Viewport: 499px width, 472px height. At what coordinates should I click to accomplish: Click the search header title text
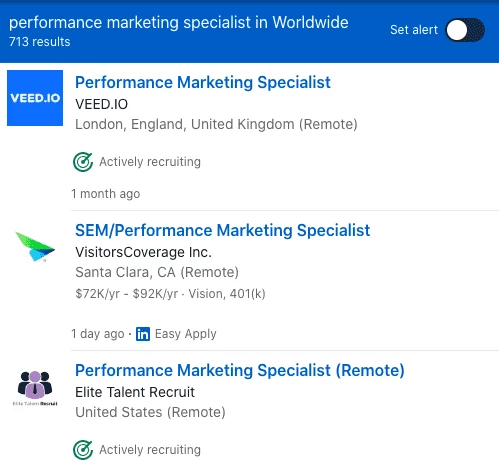point(179,23)
